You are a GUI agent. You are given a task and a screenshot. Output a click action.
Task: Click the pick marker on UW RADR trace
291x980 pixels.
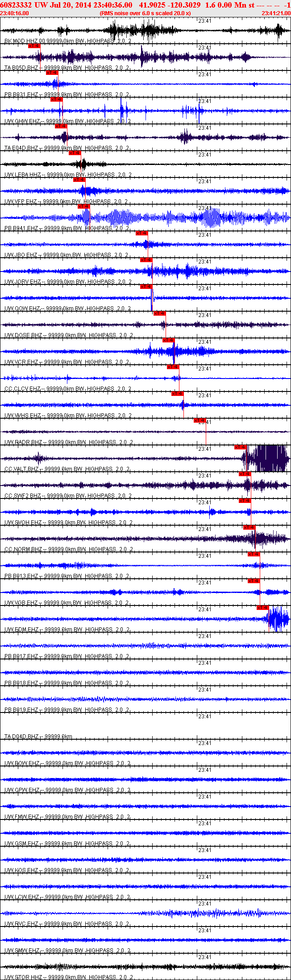pyautogui.click(x=200, y=420)
